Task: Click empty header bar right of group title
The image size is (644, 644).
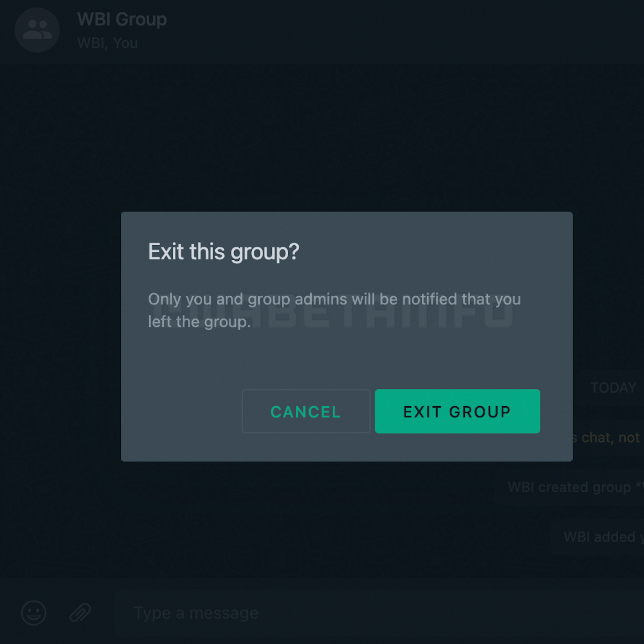Action: (402, 31)
